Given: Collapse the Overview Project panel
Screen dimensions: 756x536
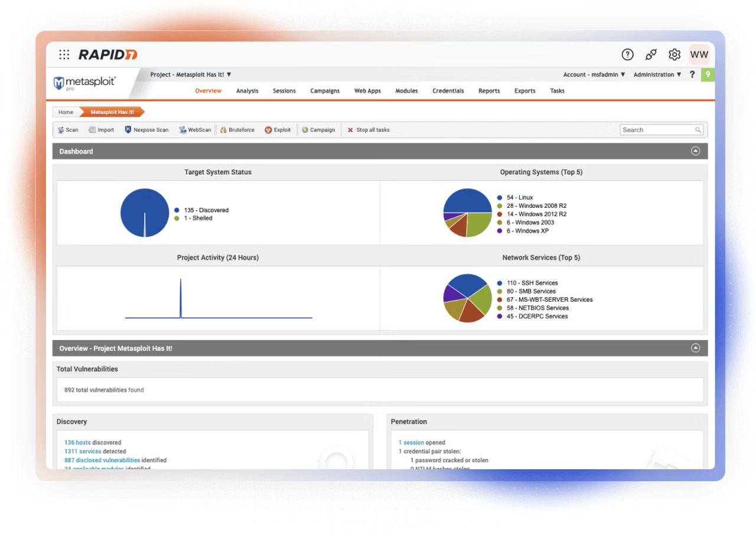Looking at the screenshot, I should 695,348.
